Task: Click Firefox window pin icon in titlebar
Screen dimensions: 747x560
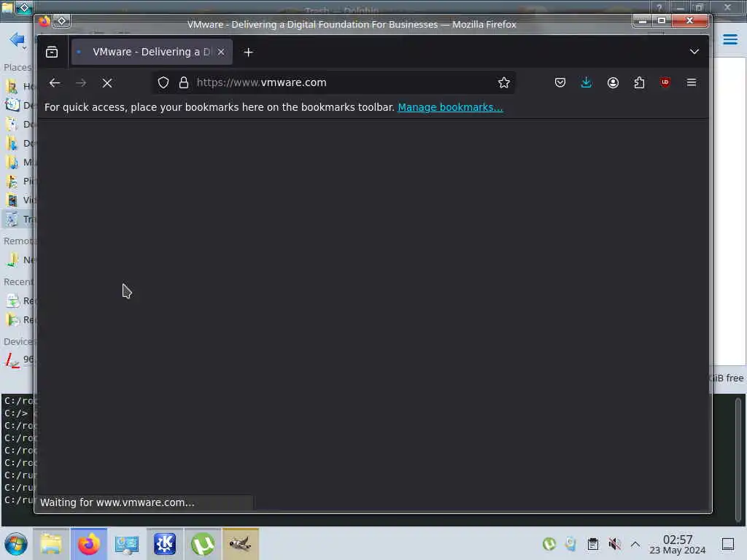Action: pyautogui.click(x=62, y=21)
